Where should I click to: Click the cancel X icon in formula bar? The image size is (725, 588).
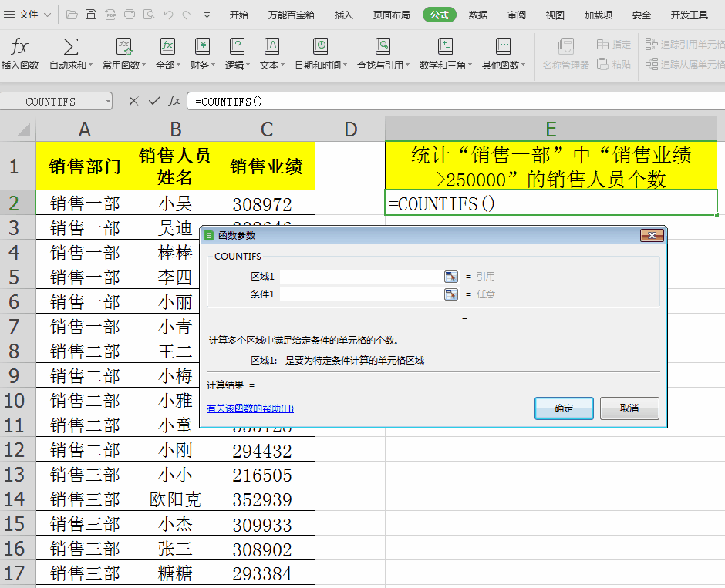[x=133, y=101]
